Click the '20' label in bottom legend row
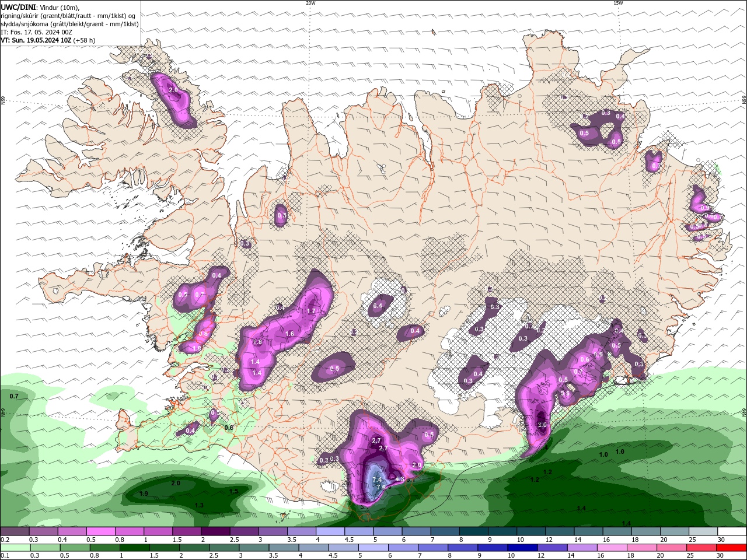Viewport: 747px width, 560px height. tap(661, 556)
